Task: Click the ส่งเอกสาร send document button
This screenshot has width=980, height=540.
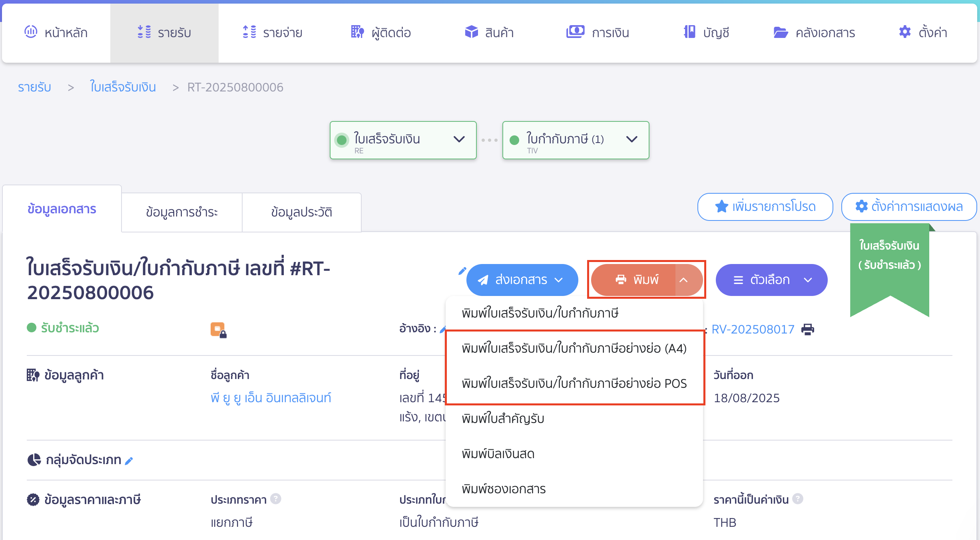Action: tap(522, 280)
